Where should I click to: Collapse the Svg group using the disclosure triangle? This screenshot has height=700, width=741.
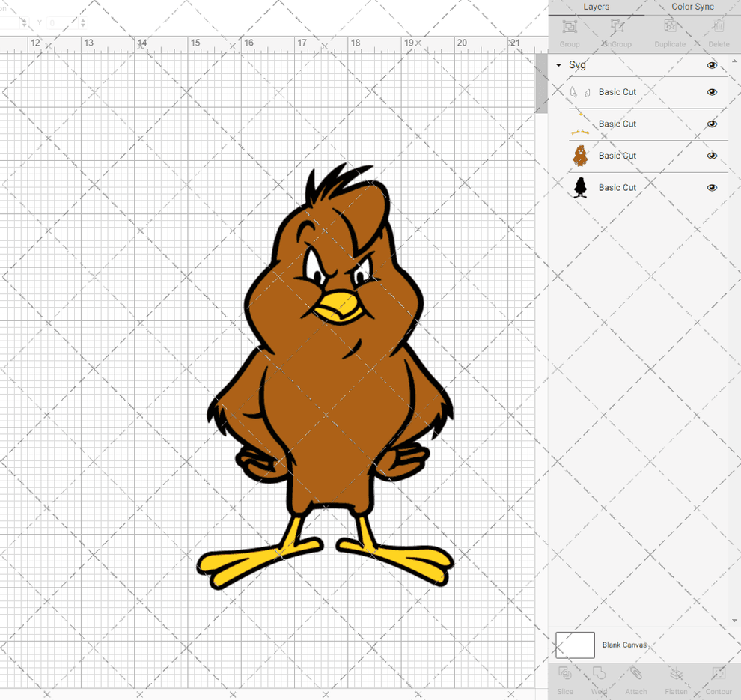tap(558, 65)
